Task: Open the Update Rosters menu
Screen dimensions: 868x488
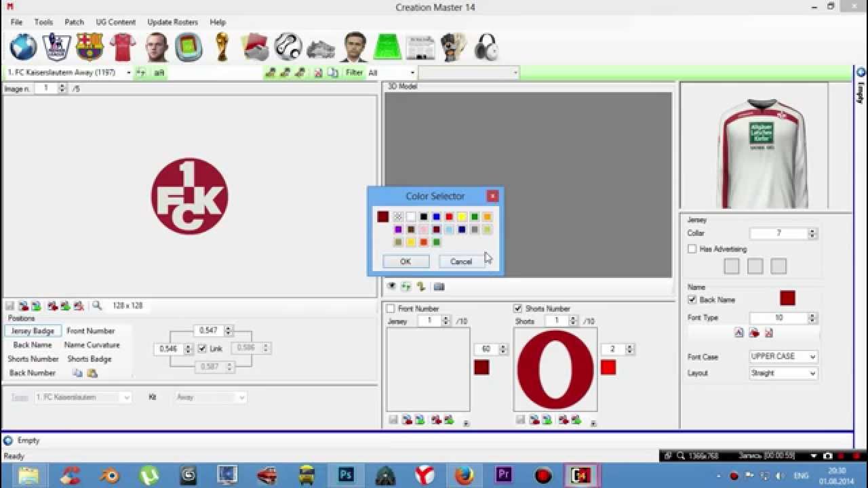Action: click(172, 22)
